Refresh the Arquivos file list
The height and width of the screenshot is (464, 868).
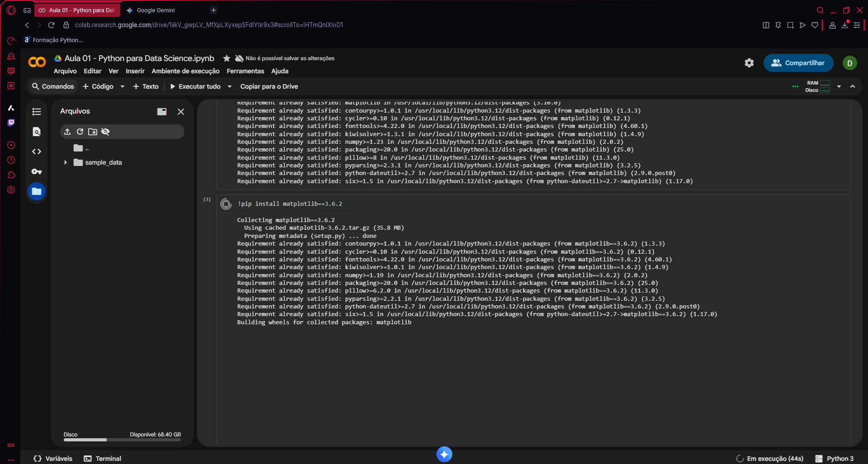point(80,132)
